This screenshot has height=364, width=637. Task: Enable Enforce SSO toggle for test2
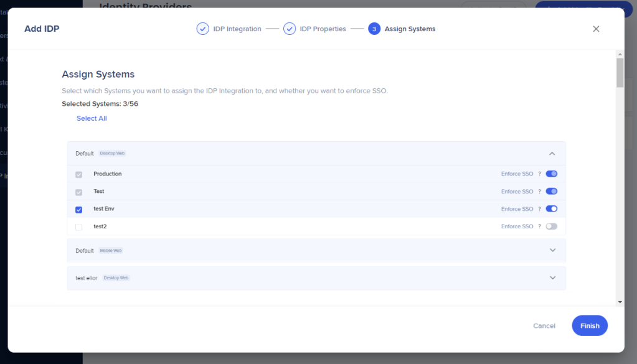(551, 226)
